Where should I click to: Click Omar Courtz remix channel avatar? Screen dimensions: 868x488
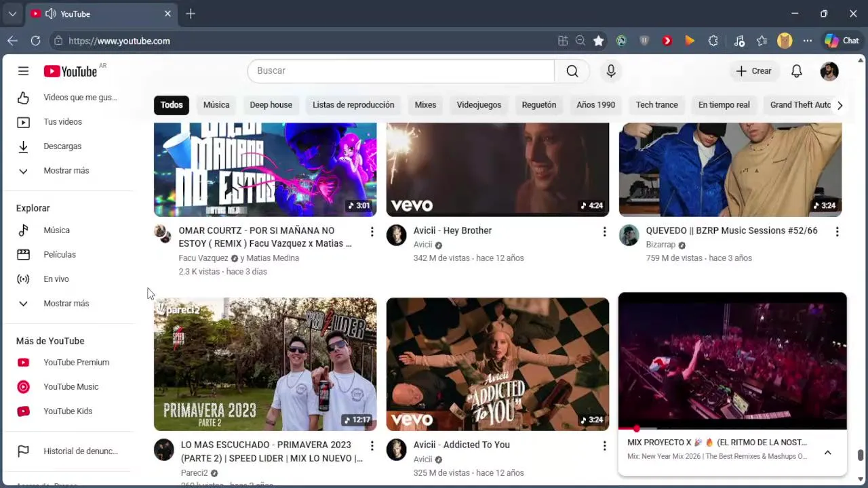pos(163,235)
